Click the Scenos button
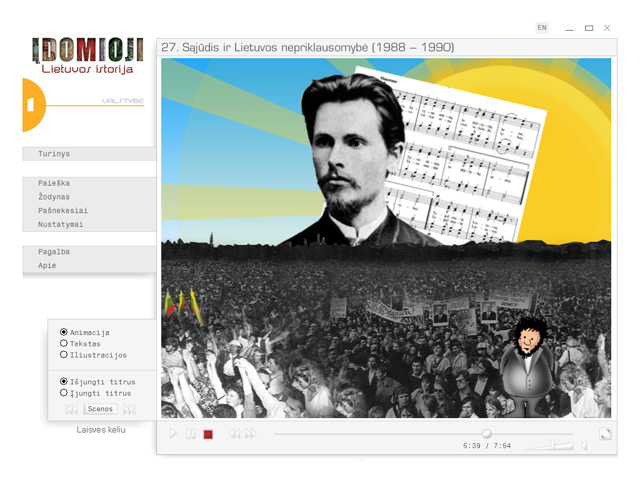This screenshot has width=640, height=480. [100, 409]
